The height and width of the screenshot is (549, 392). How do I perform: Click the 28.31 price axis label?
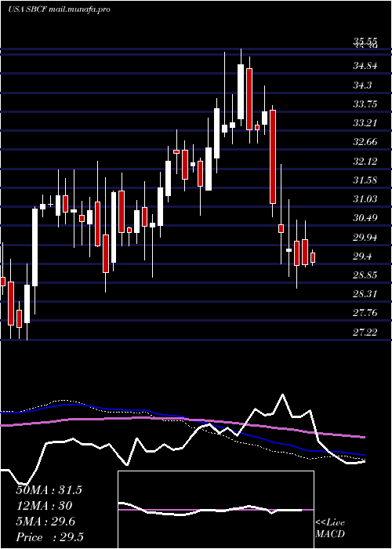(x=365, y=294)
